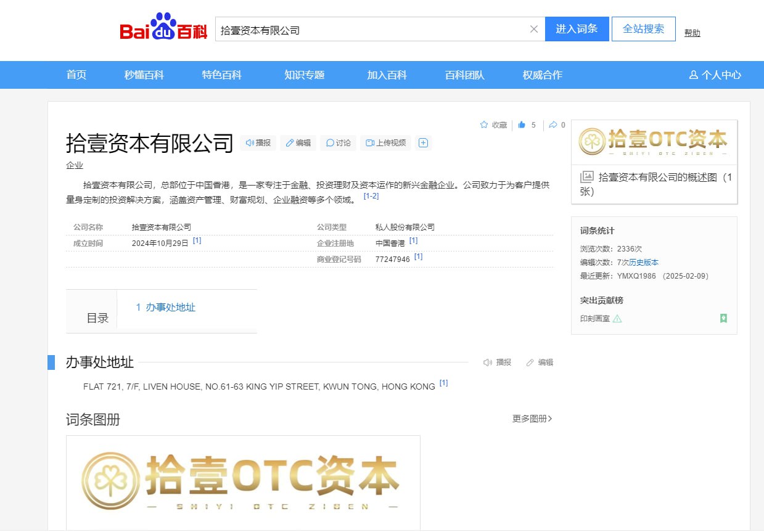This screenshot has width=764, height=532.
Task: Click the triangle icon beside 印刻画室
Action: click(617, 319)
